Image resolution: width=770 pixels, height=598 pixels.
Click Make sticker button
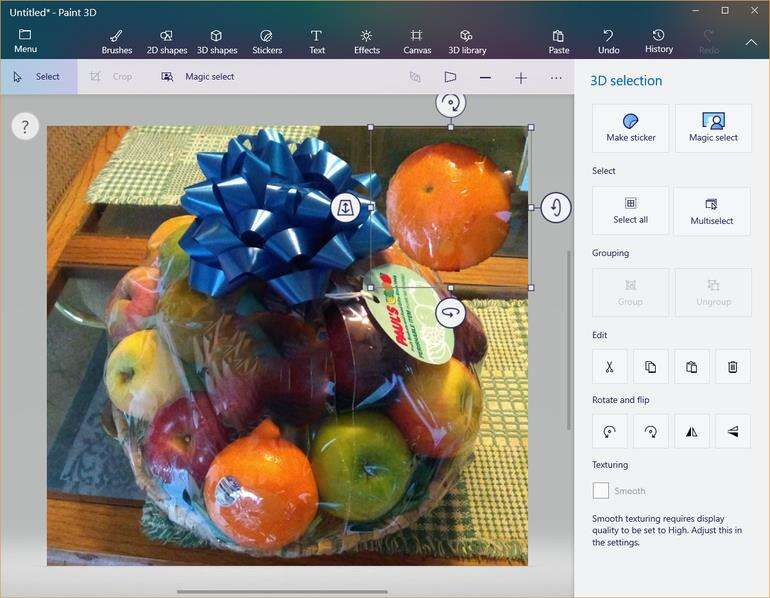coord(631,128)
